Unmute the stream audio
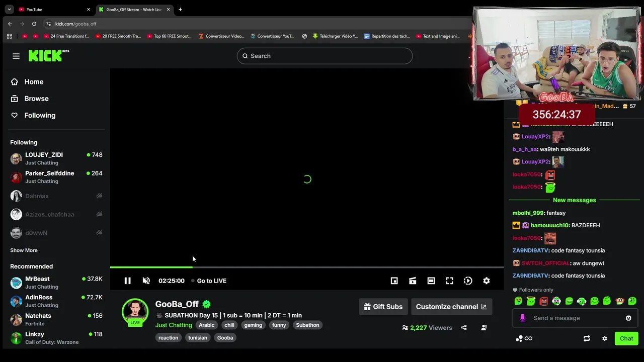This screenshot has width=644, height=362. point(146,281)
